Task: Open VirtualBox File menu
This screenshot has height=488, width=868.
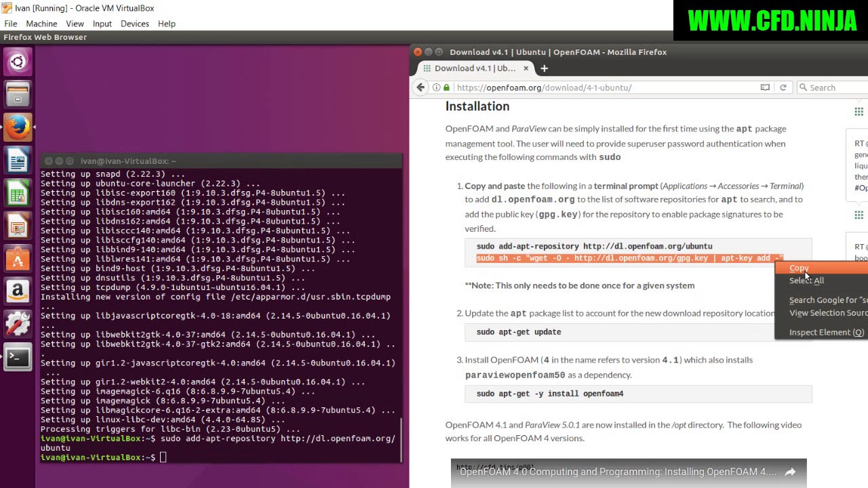Action: pyautogui.click(x=11, y=24)
